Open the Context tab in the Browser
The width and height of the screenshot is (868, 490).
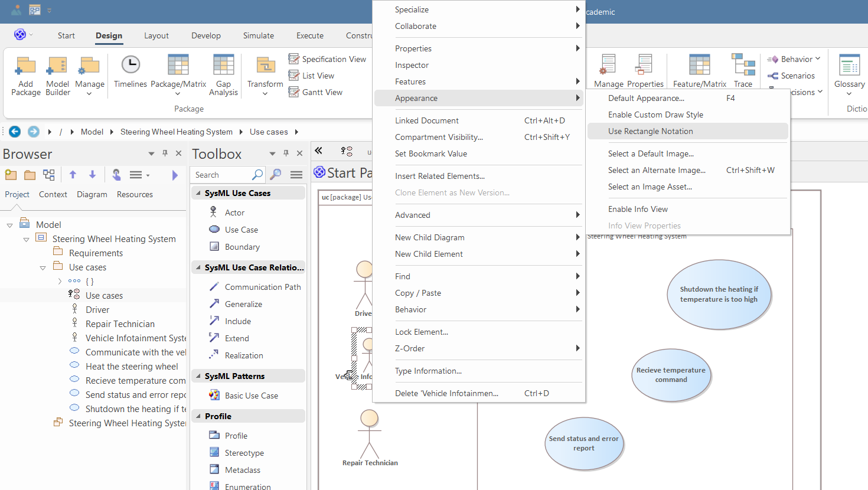(x=53, y=194)
